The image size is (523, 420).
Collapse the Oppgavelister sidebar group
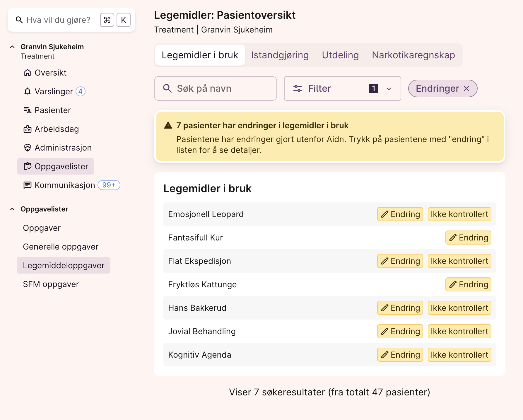[12, 209]
